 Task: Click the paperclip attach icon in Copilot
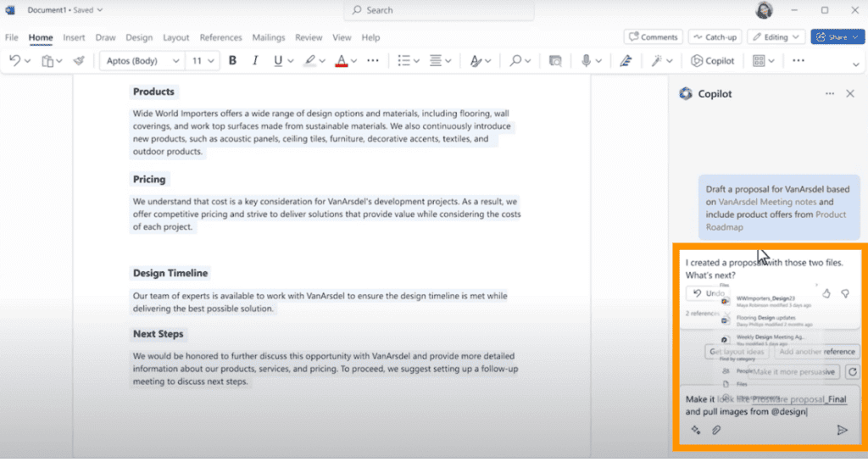coord(716,430)
